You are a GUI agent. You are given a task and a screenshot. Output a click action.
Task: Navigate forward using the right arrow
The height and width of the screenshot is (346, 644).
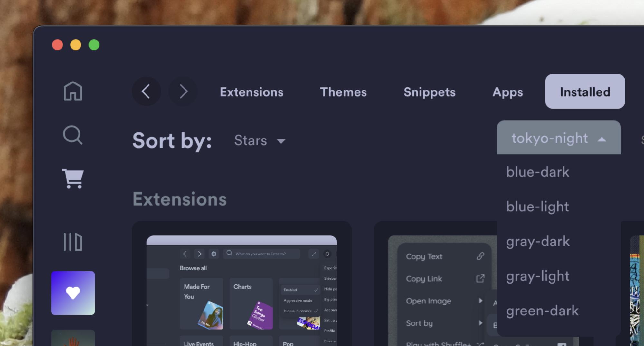[183, 91]
